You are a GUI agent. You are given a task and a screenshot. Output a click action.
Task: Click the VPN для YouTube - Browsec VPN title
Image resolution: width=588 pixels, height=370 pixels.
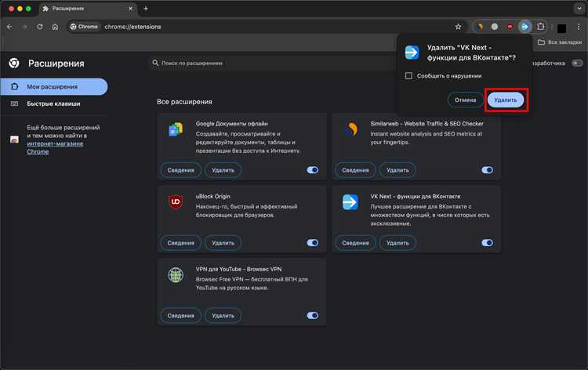(238, 269)
